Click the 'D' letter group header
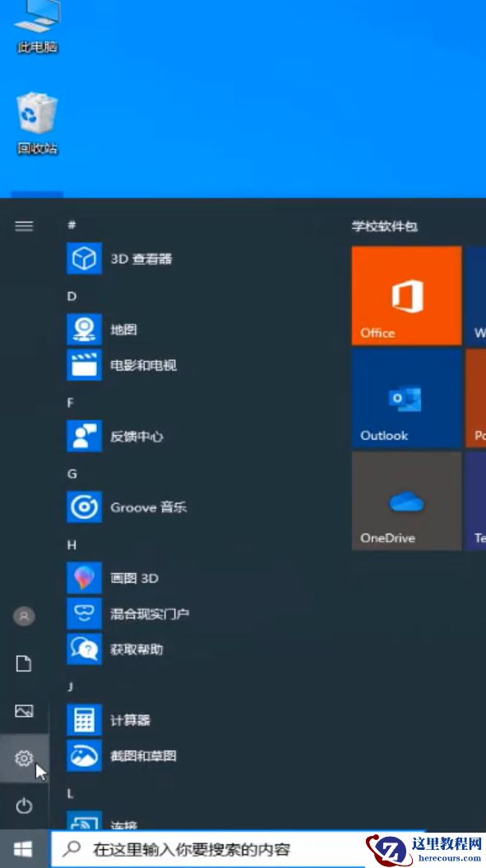Image resolution: width=486 pixels, height=868 pixels. pos(72,296)
